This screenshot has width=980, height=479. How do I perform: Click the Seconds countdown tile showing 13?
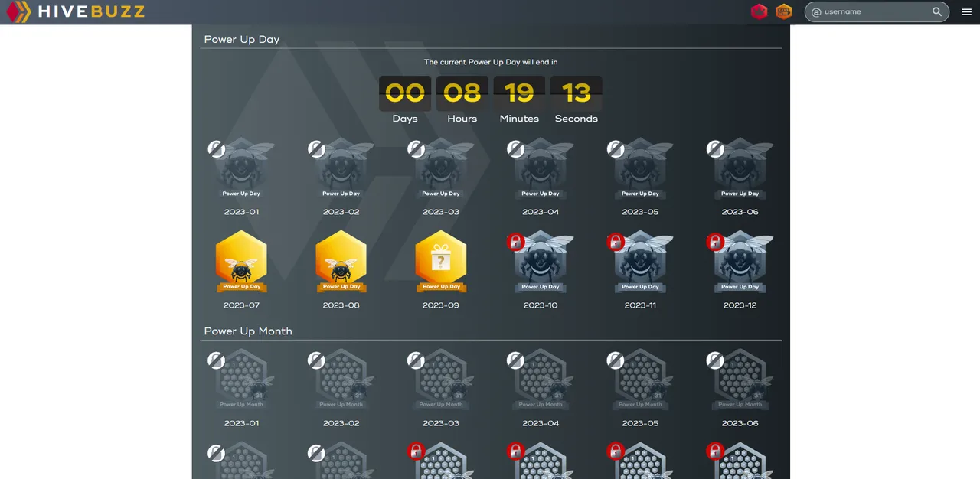577,93
